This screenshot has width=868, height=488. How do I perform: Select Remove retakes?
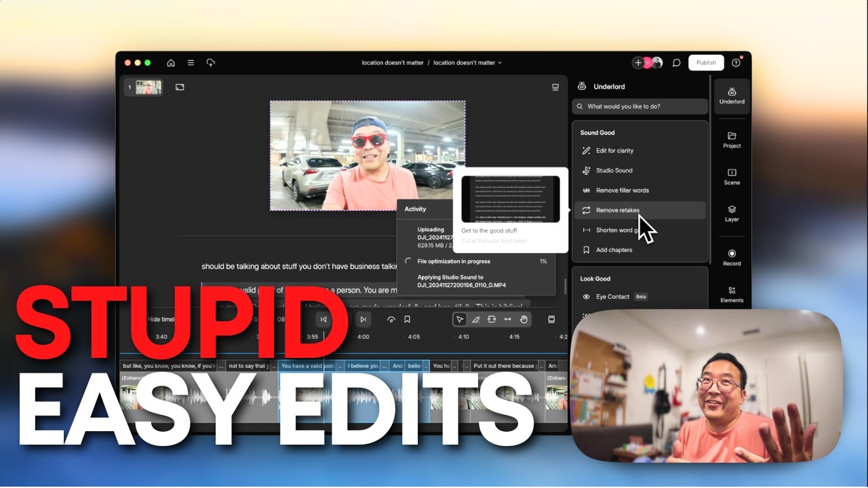coord(639,210)
